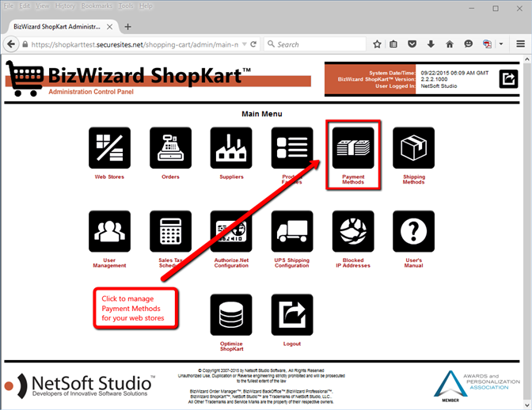Open the Shipping Methods box icon
Image resolution: width=532 pixels, height=410 pixels.
click(413, 148)
